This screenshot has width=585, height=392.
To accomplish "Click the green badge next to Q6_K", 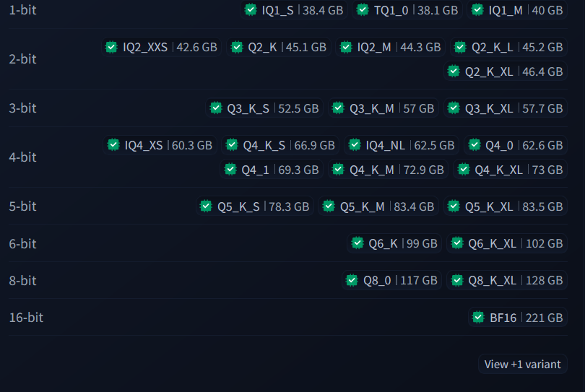I will coord(357,243).
